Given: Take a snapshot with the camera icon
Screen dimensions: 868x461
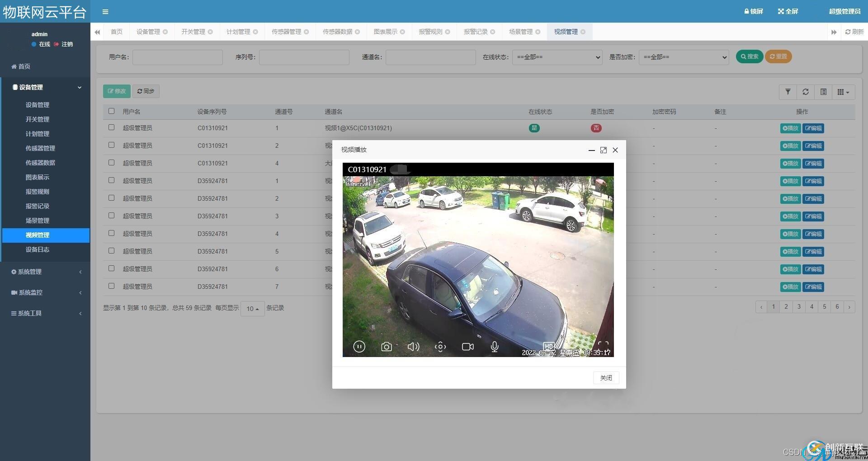Looking at the screenshot, I should [386, 347].
